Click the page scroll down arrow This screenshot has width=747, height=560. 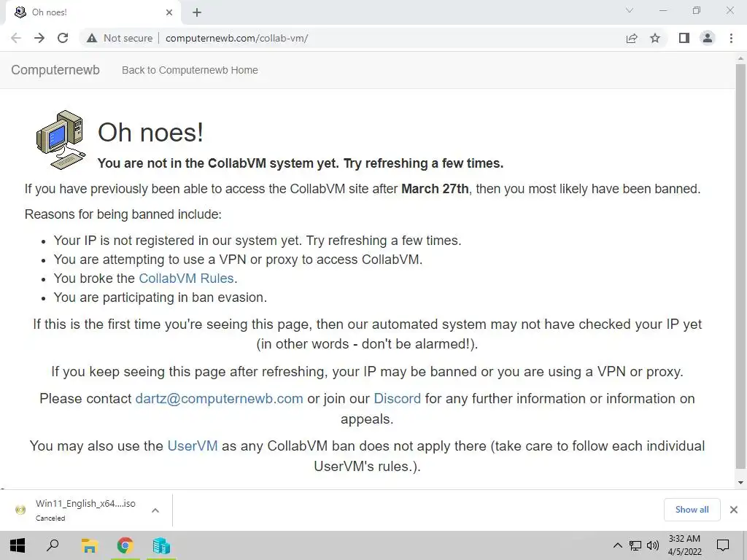coord(740,483)
